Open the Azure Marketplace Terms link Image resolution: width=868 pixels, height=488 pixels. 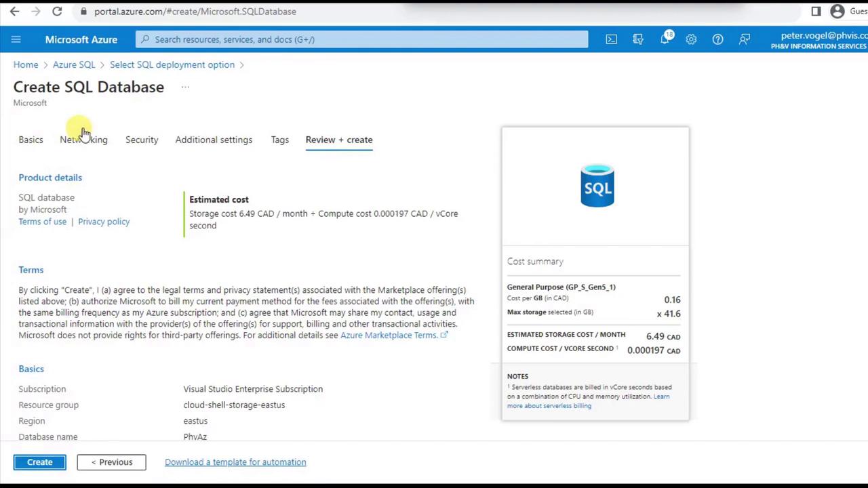(394, 335)
